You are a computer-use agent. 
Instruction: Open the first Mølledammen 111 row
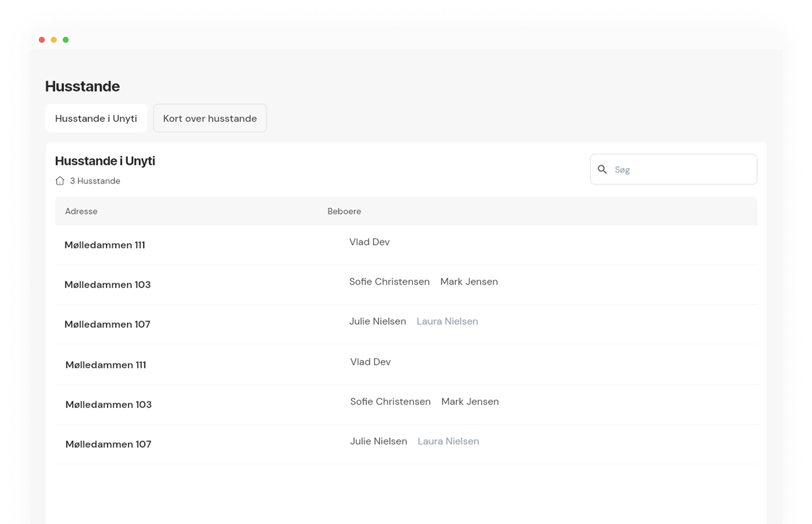click(x=104, y=245)
